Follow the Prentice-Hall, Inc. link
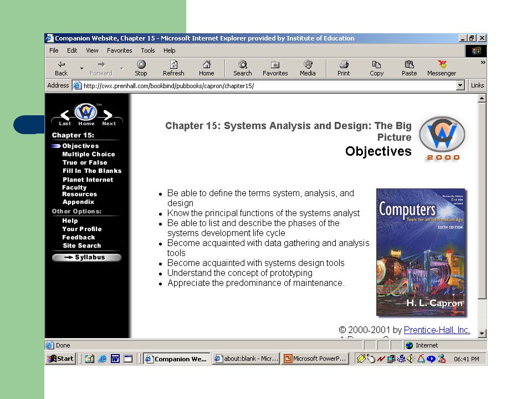Viewport: 532px width, 399px height. tap(437, 330)
